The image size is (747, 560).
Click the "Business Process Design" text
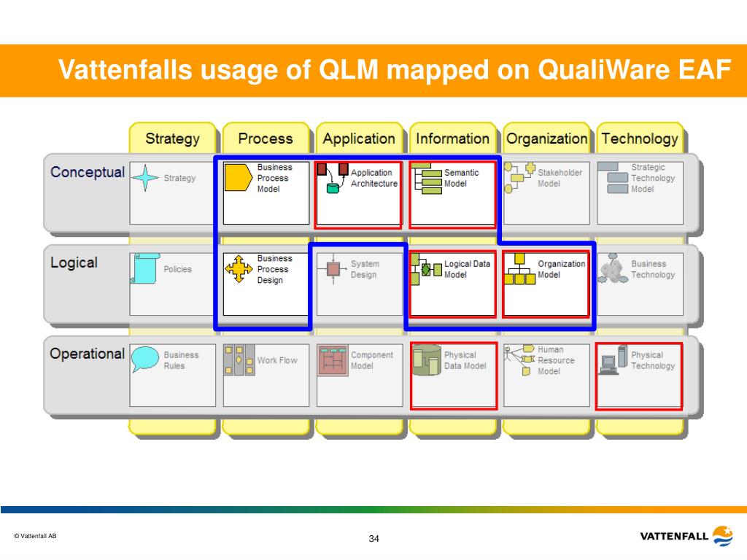point(274,269)
